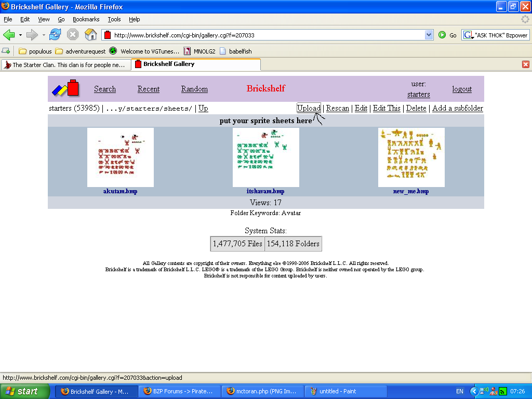This screenshot has width=532, height=399.
Task: Click the red Brickshelf title link
Action: point(265,88)
